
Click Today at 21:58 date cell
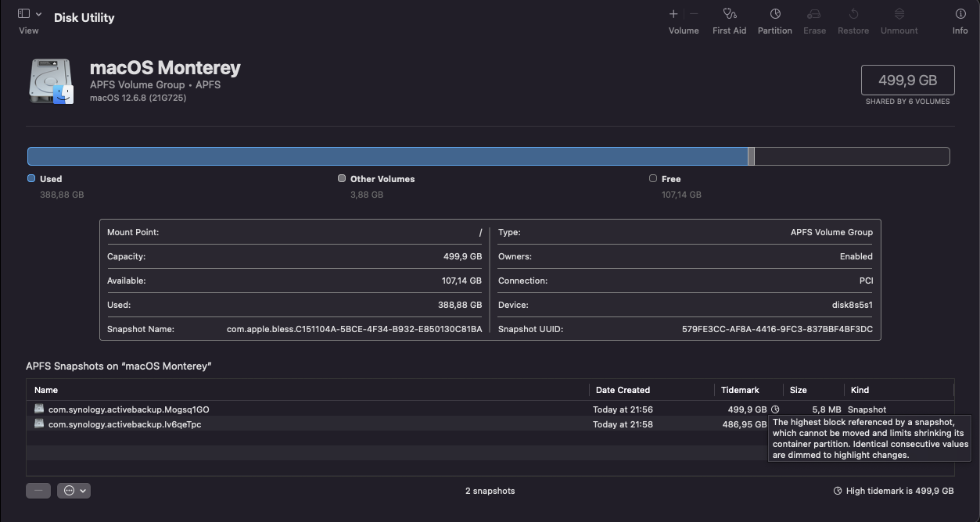(623, 424)
